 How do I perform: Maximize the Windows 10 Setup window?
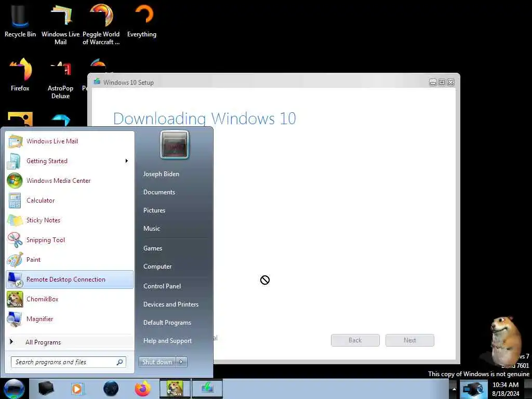click(442, 83)
